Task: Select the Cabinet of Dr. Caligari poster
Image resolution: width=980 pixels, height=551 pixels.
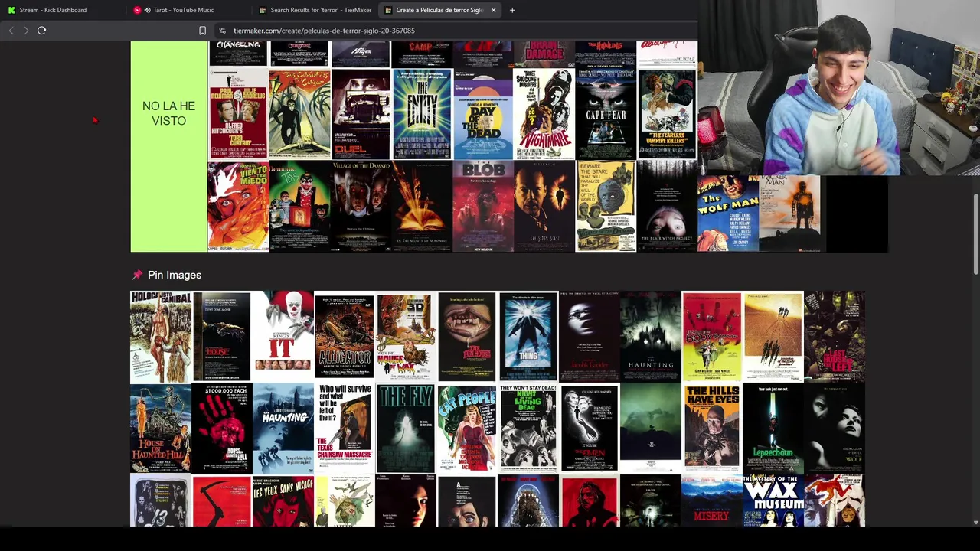Action: (x=299, y=114)
